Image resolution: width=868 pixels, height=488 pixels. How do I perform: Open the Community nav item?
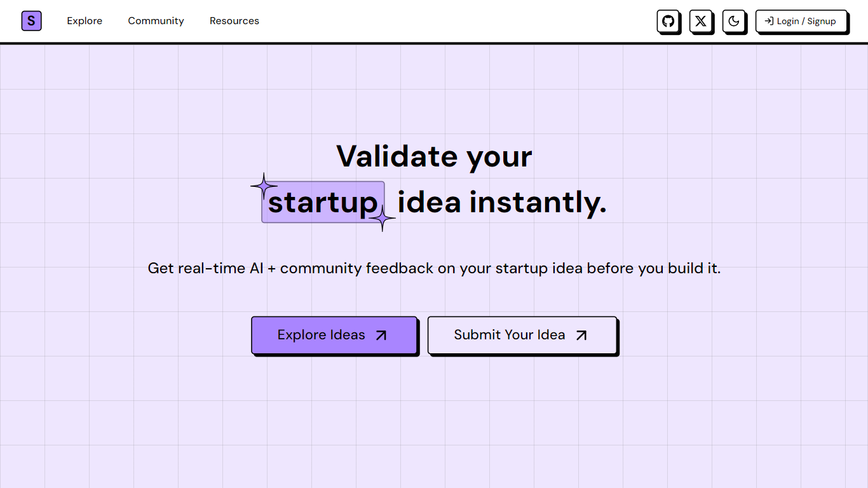(156, 21)
